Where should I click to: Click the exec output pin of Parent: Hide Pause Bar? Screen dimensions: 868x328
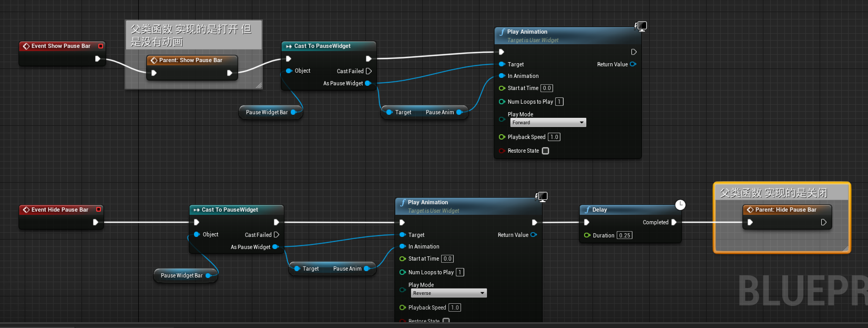pyautogui.click(x=824, y=222)
